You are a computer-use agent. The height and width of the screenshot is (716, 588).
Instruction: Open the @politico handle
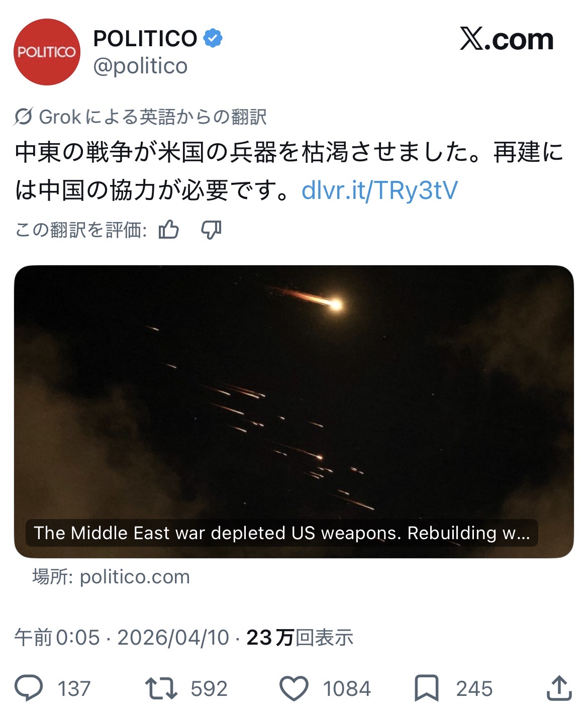pos(140,66)
